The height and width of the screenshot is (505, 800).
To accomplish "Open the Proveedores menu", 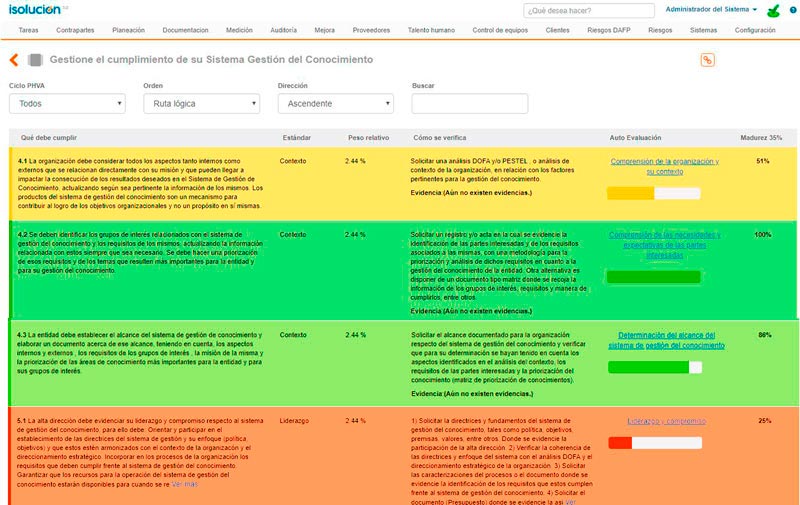I will [x=371, y=30].
